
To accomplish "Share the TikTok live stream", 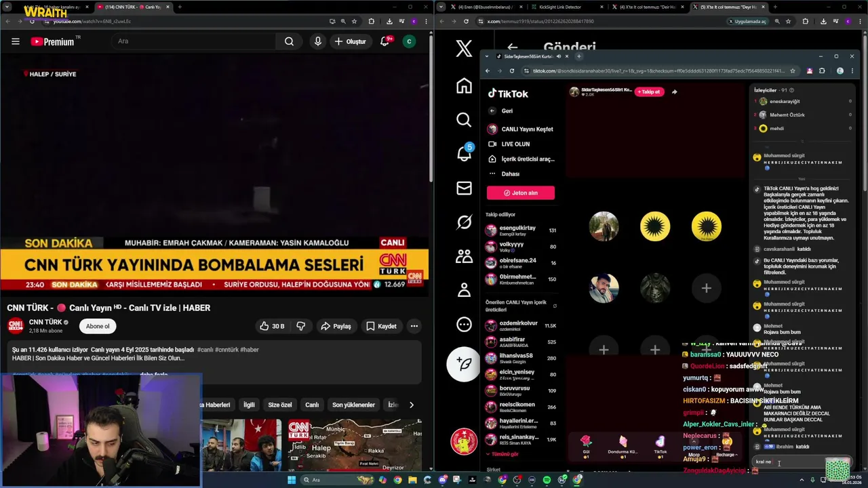I will click(x=674, y=91).
